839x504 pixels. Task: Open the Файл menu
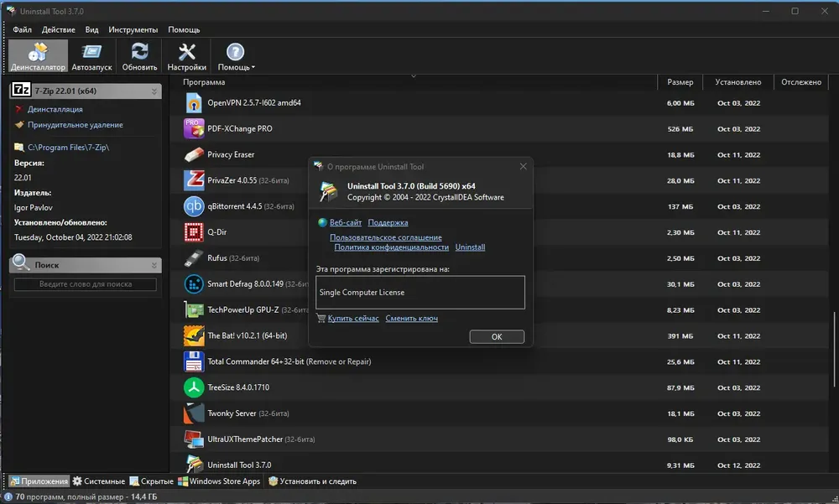23,29
